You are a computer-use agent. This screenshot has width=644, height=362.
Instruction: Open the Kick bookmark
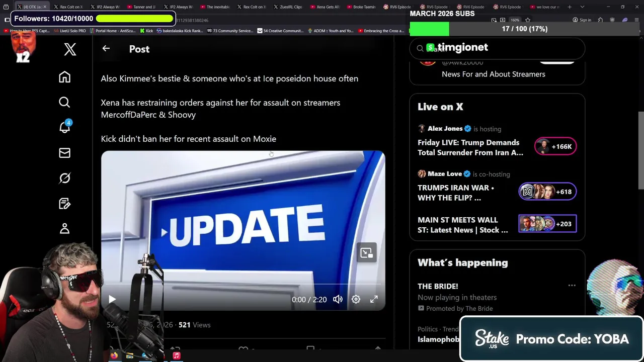pos(146,31)
